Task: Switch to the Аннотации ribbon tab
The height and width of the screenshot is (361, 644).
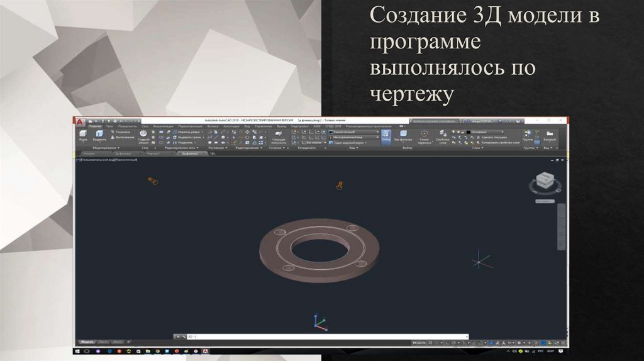Action: point(231,126)
